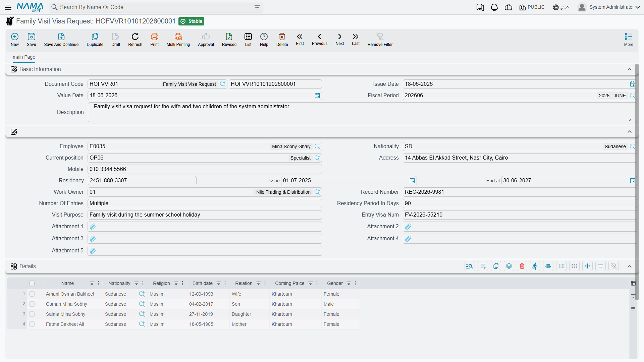
Task: Delete selected detail rows with trash icon
Action: [522, 266]
